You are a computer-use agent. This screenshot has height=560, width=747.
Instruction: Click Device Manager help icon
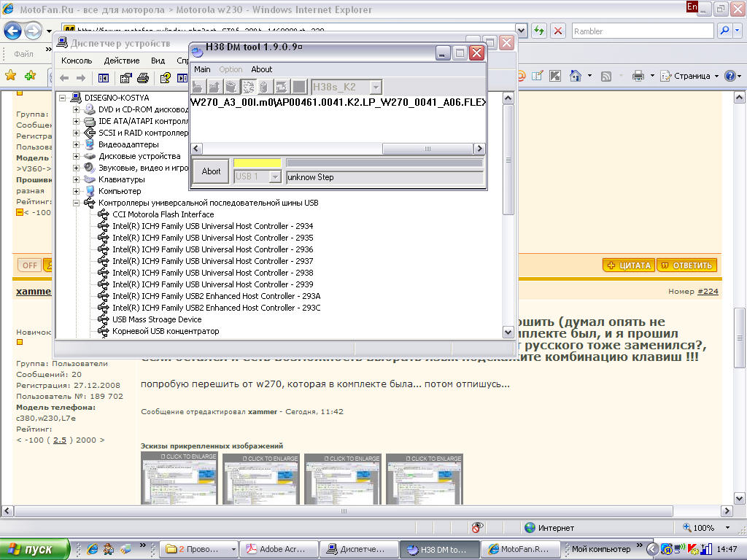coord(166,78)
